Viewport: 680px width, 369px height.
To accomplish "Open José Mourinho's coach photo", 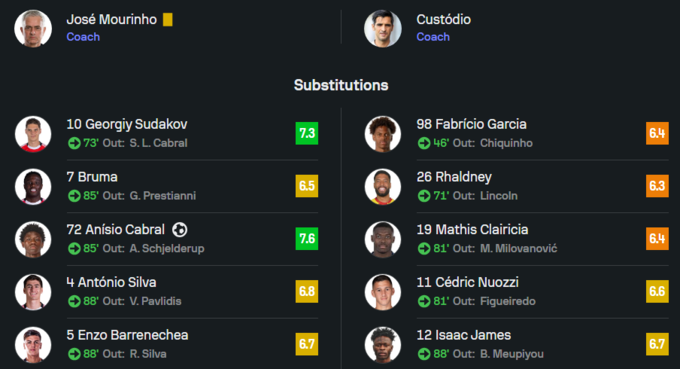I will 33,28.
